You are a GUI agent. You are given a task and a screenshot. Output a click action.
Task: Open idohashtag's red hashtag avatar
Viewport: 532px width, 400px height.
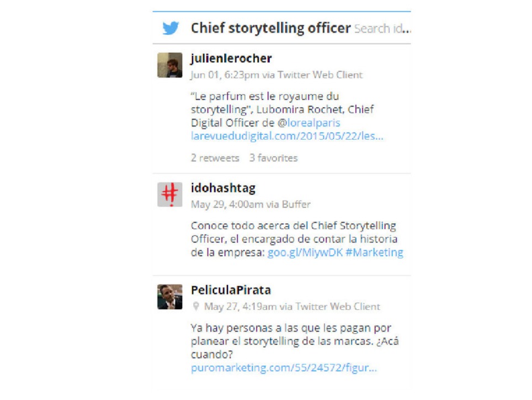point(169,195)
